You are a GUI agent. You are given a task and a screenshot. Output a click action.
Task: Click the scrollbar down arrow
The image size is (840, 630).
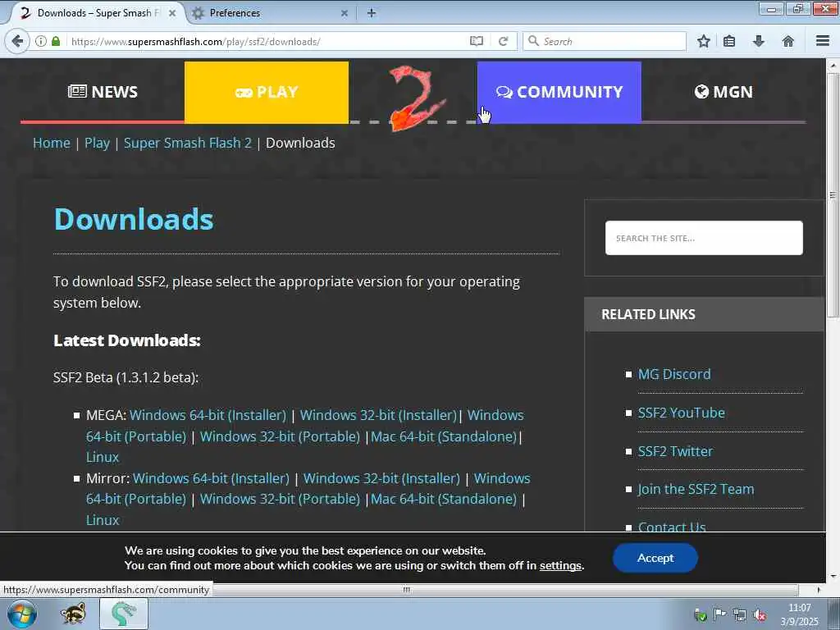[x=833, y=577]
